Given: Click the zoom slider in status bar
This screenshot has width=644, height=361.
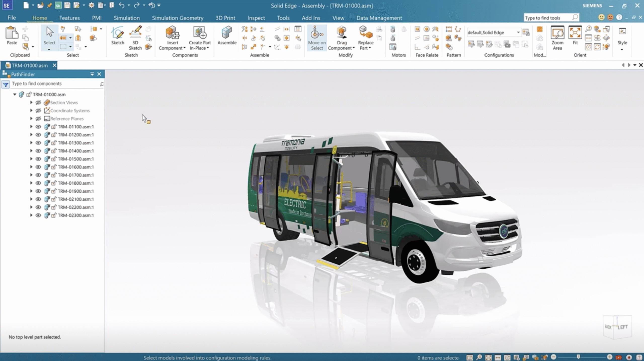Looking at the screenshot, I should point(578,357).
